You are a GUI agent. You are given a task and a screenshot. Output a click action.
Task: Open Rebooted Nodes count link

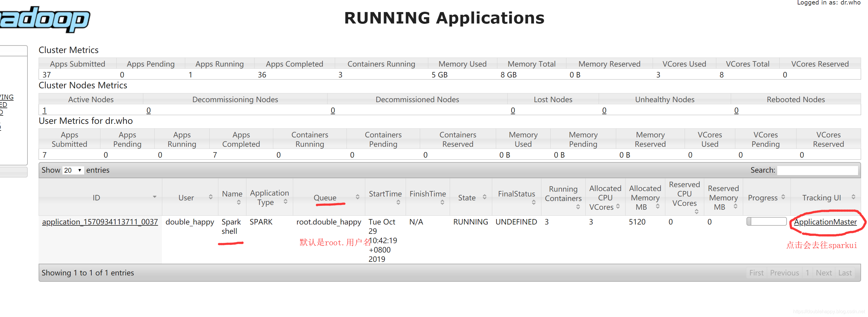[x=736, y=110]
